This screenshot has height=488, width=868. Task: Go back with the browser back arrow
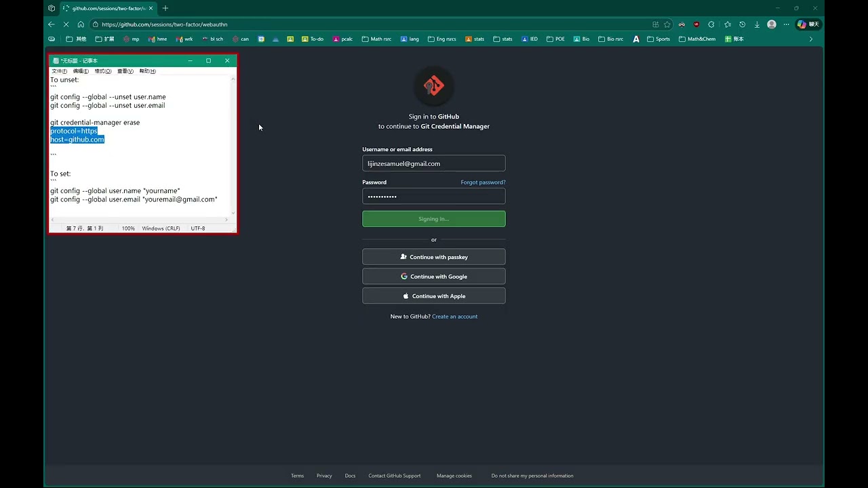52,24
